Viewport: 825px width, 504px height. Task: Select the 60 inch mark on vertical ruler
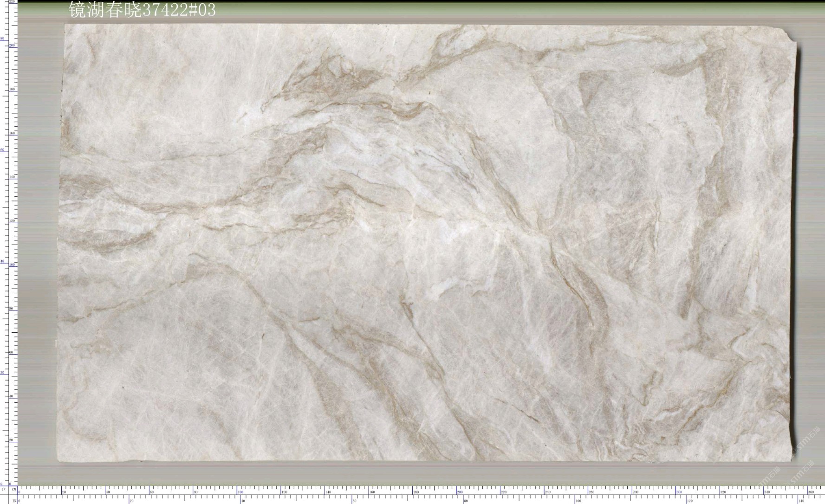(x=2, y=150)
